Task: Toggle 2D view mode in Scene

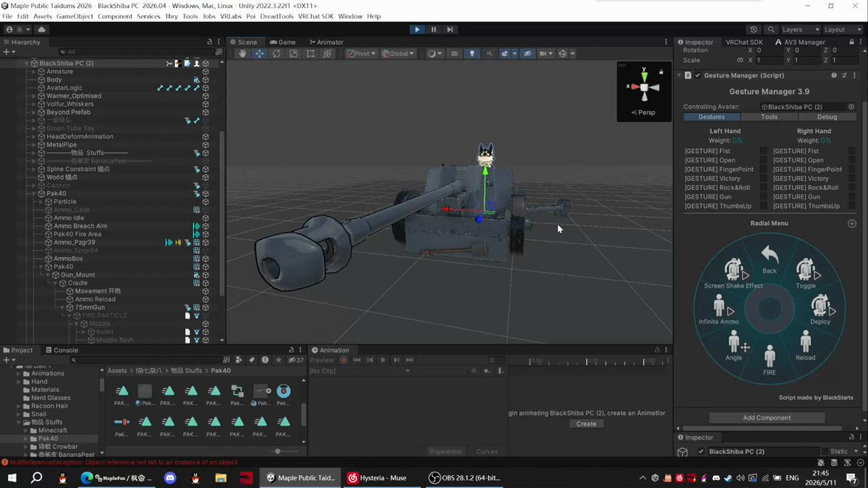Action: point(454,53)
